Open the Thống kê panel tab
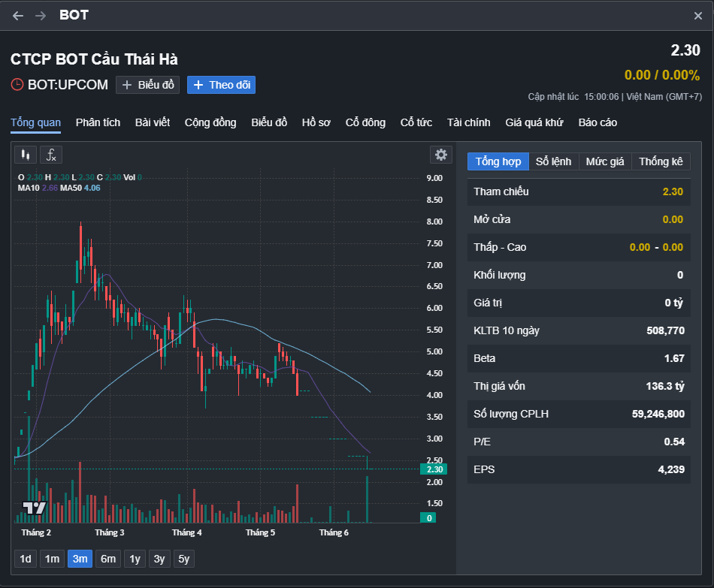 pos(661,161)
